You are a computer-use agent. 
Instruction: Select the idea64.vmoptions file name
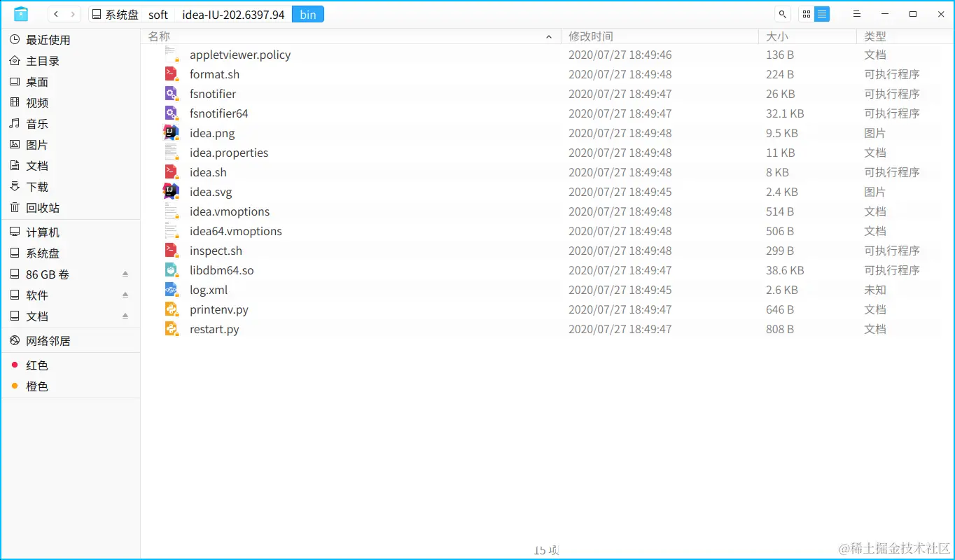pos(236,231)
